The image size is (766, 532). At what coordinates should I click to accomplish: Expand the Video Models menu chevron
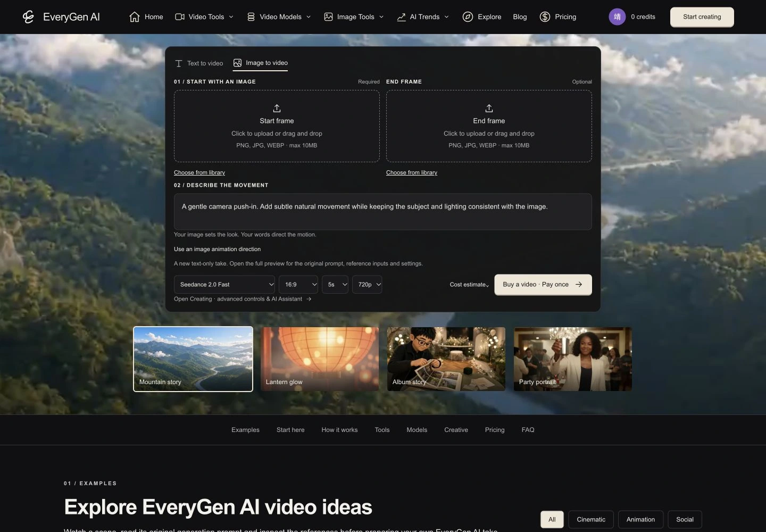click(x=309, y=17)
